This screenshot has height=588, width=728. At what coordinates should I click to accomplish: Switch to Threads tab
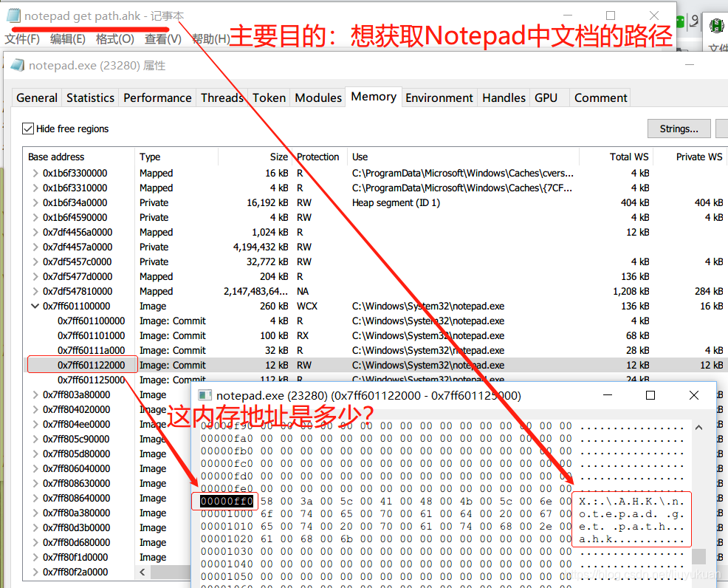[x=222, y=98]
